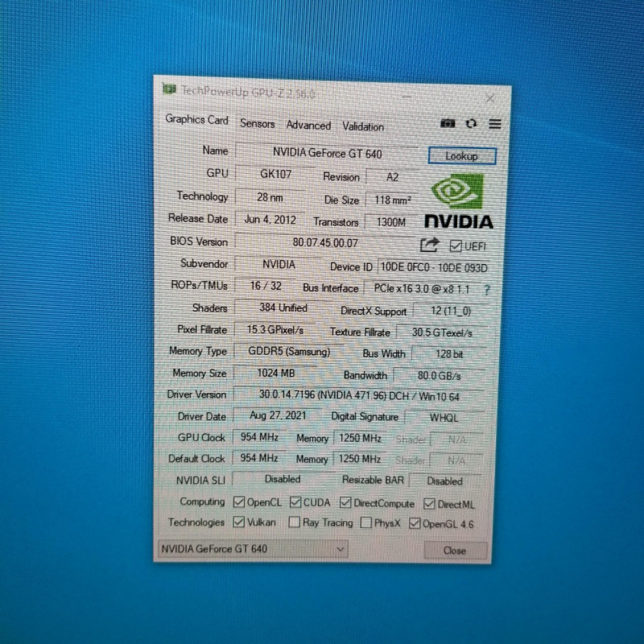
Task: Toggle the OpenCL checkbox
Action: tap(239, 502)
